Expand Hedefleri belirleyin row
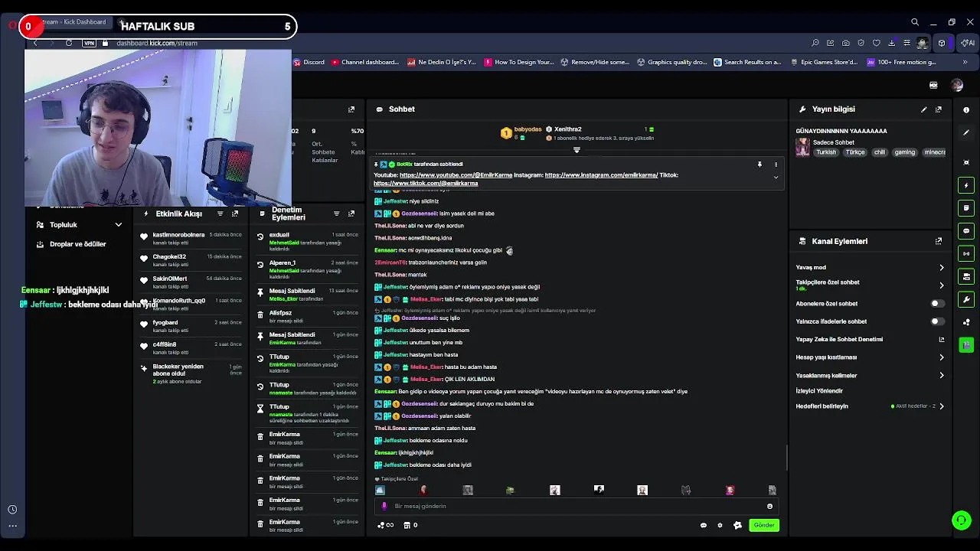 (x=870, y=406)
